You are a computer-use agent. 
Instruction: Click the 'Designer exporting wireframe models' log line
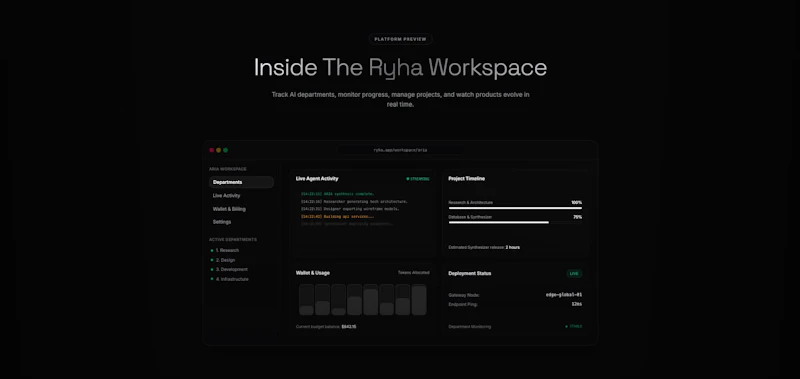pyautogui.click(x=350, y=209)
